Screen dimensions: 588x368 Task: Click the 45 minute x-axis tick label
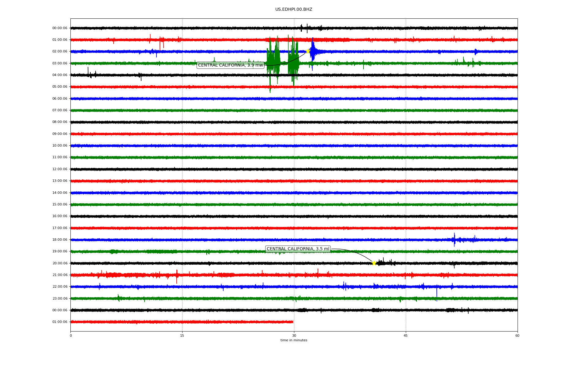click(x=406, y=335)
